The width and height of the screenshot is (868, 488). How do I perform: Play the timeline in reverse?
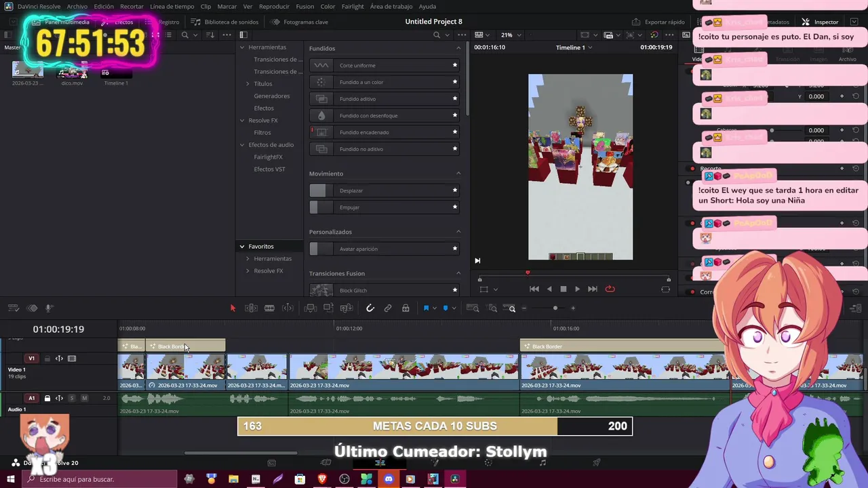pyautogui.click(x=549, y=289)
